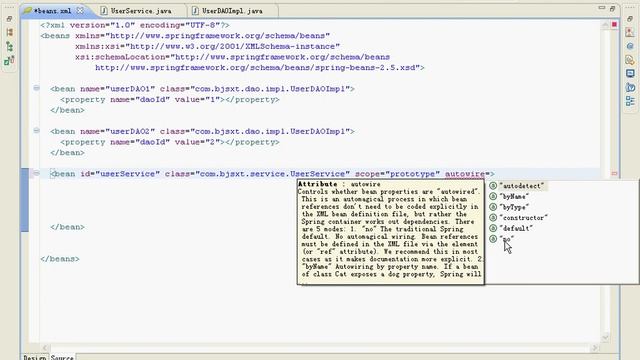Collapse the userService bean fold
640x360 pixels.
tap(36, 173)
